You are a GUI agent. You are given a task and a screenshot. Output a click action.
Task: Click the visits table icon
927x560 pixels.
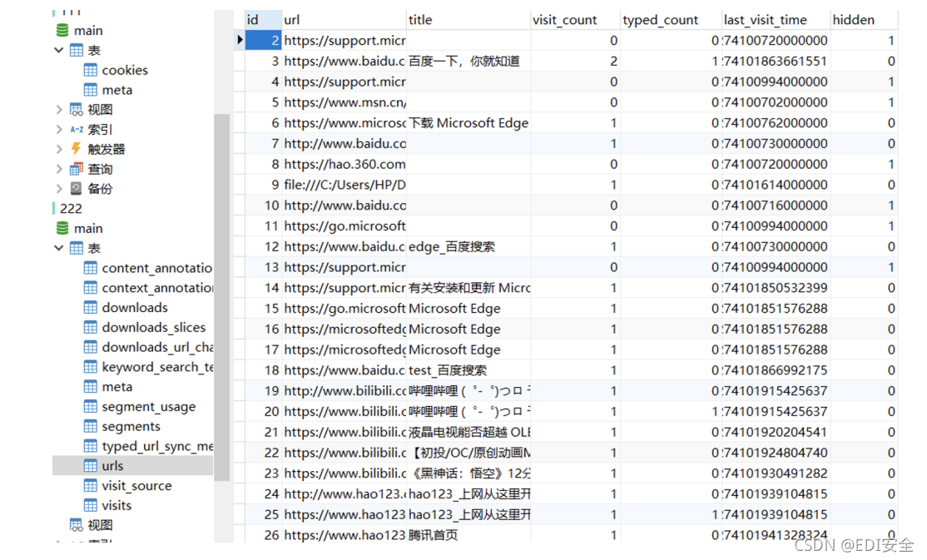(91, 506)
